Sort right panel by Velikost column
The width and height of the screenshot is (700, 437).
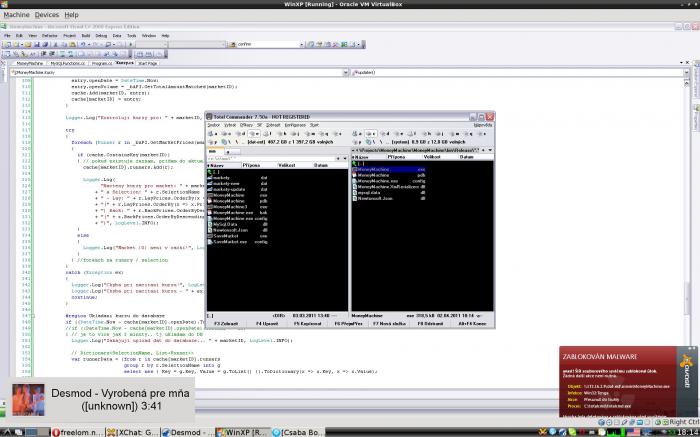pyautogui.click(x=432, y=157)
